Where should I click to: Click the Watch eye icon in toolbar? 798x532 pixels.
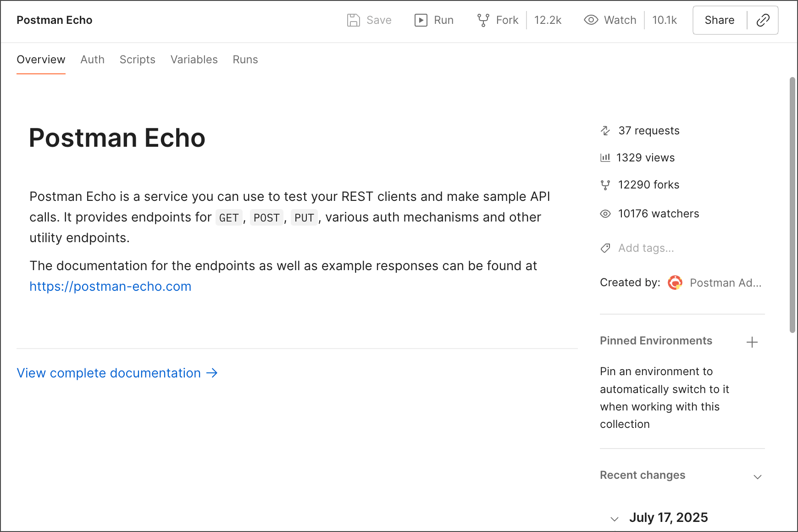point(591,20)
